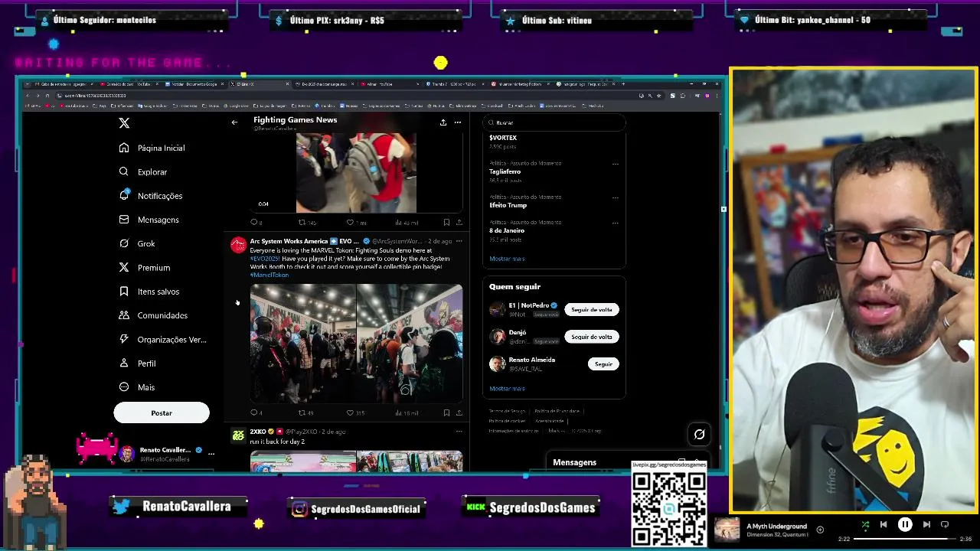Bookmark the Arc System Works post

[x=446, y=412]
